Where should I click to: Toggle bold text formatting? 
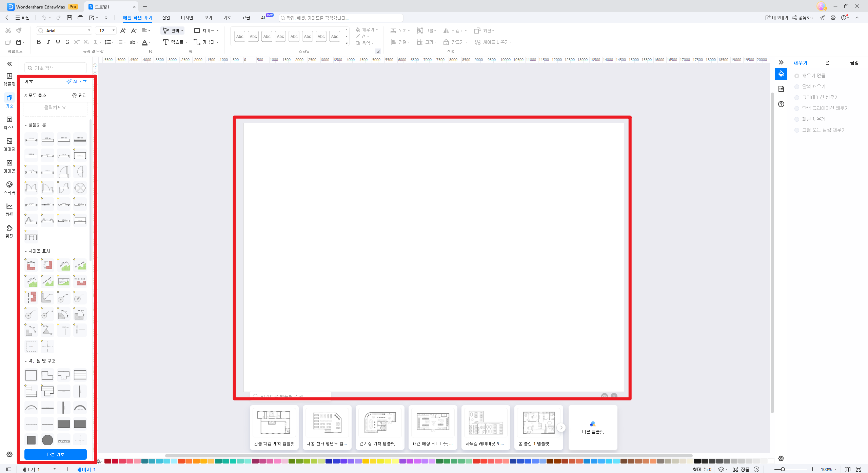pos(38,42)
